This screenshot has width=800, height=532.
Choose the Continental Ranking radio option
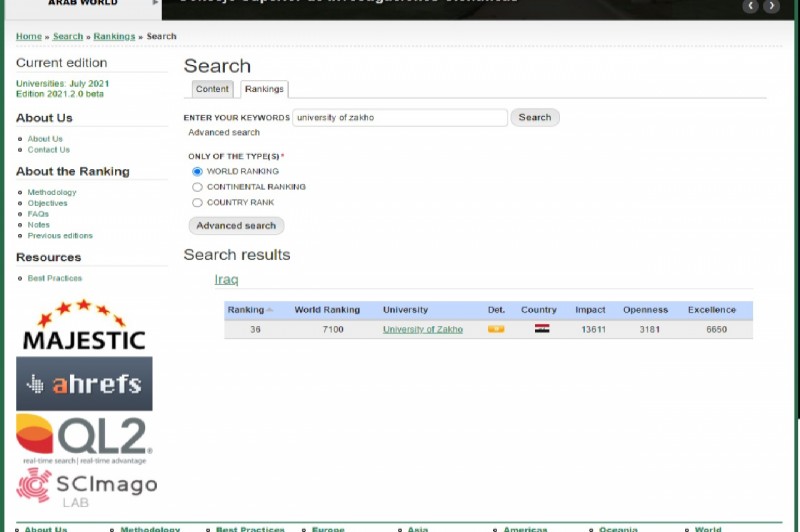197,187
